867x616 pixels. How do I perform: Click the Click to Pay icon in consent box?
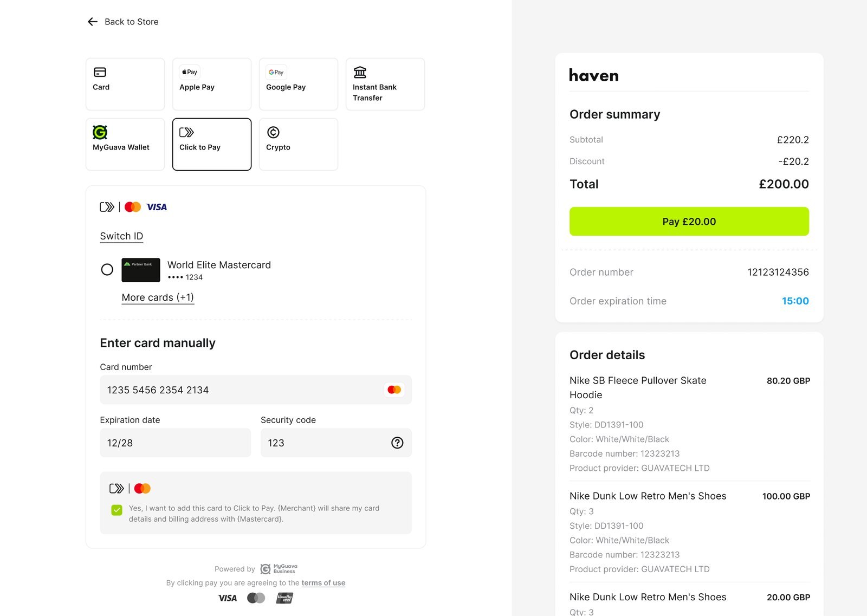coord(117,489)
